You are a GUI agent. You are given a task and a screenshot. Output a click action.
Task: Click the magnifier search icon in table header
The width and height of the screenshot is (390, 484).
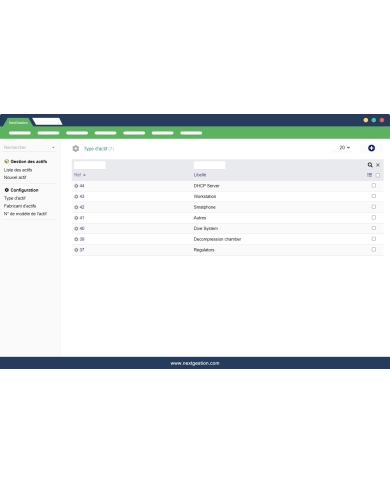pyautogui.click(x=370, y=165)
